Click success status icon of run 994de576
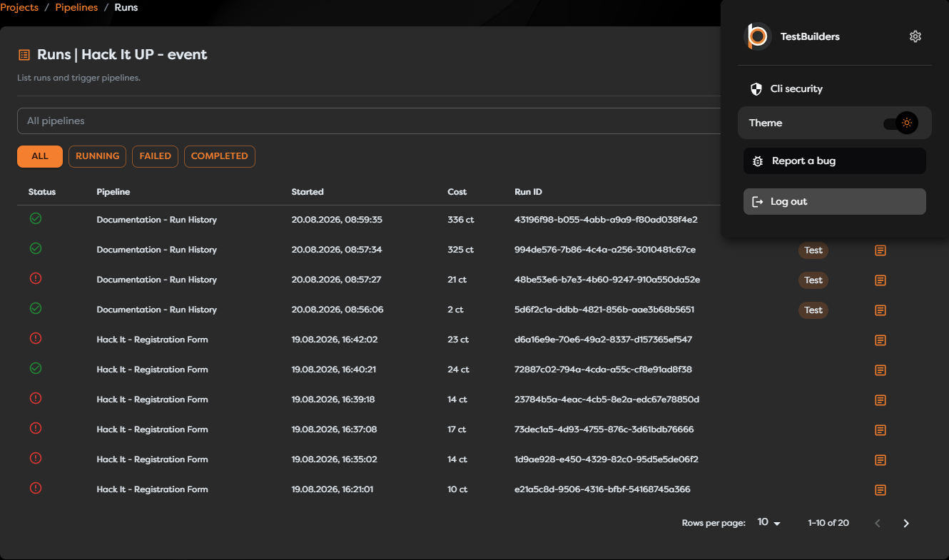Image resolution: width=949 pixels, height=560 pixels. coord(36,248)
